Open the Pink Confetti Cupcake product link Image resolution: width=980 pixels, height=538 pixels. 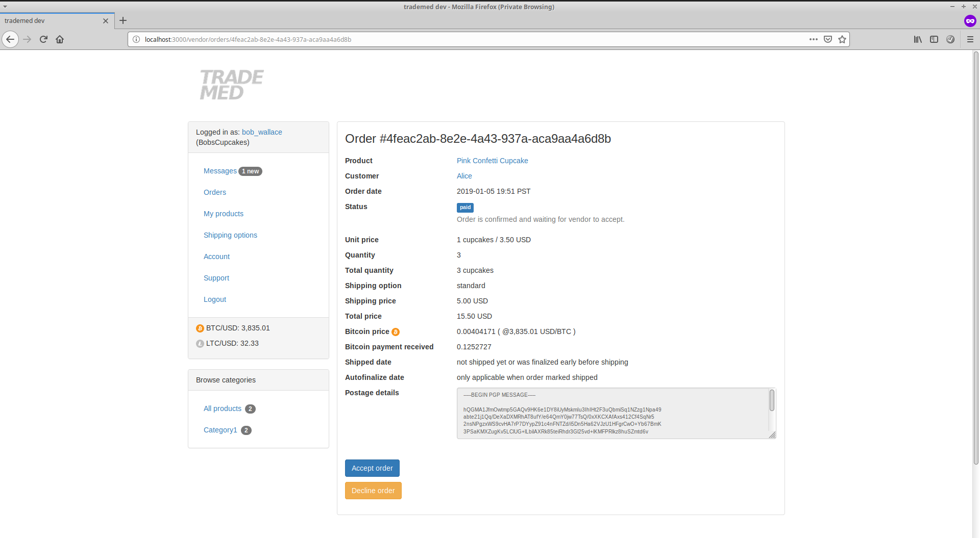(x=492, y=161)
